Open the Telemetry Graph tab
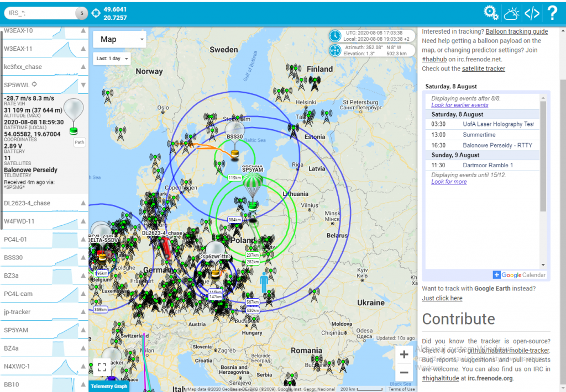566x392 pixels. coord(109,386)
